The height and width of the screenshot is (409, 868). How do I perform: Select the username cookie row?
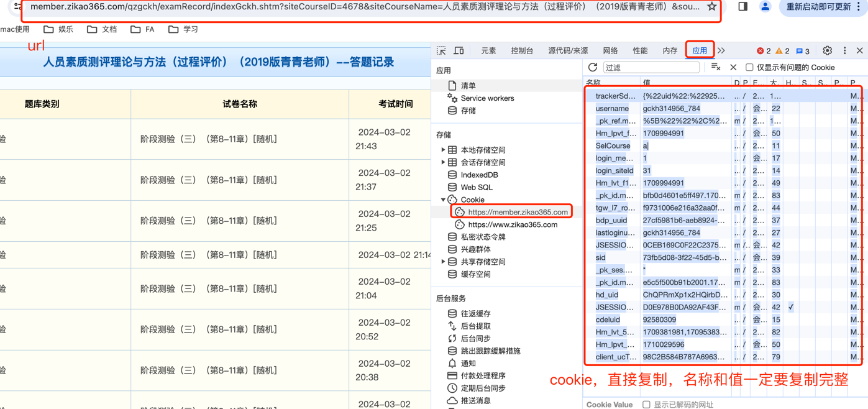(723, 108)
